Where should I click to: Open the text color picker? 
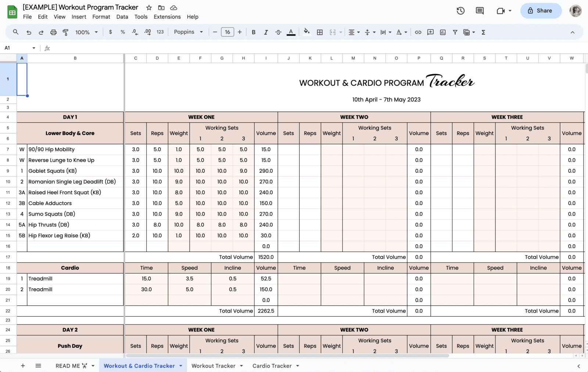291,32
